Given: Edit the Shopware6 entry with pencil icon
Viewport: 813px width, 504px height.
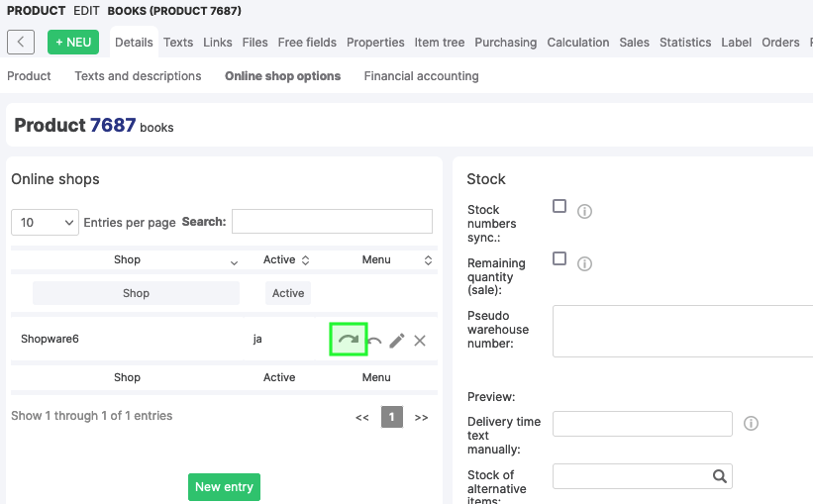Looking at the screenshot, I should 397,341.
